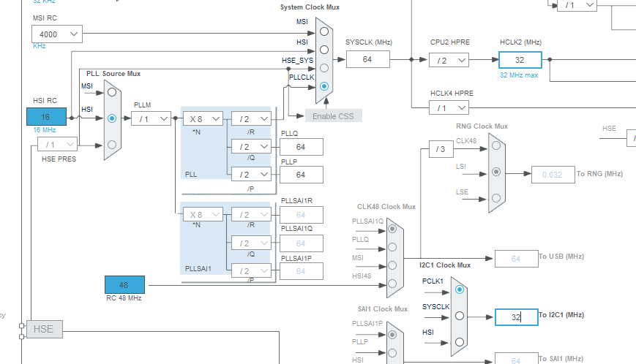636x364 pixels.
Task: Select HSI48 in CLK48 Clock Mux
Action: tap(392, 284)
